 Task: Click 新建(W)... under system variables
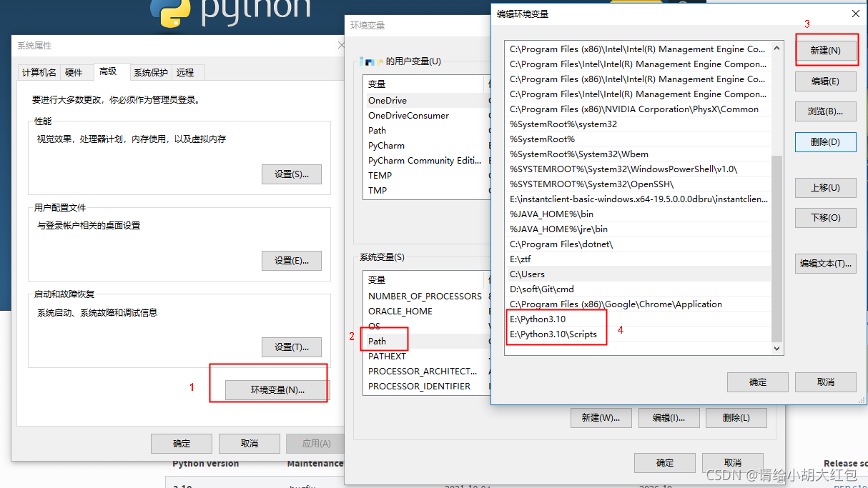click(x=601, y=418)
